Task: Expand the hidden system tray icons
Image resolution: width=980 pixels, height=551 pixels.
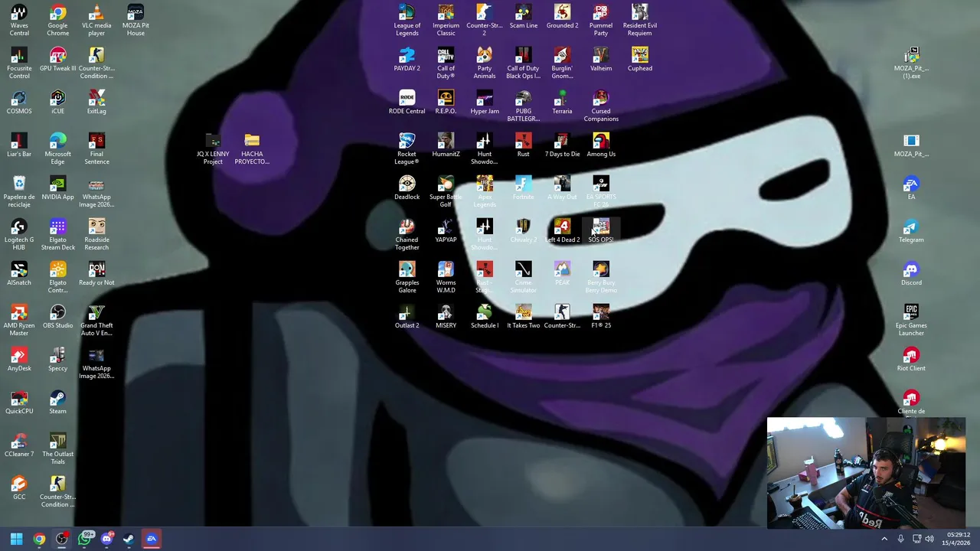Action: pos(884,539)
